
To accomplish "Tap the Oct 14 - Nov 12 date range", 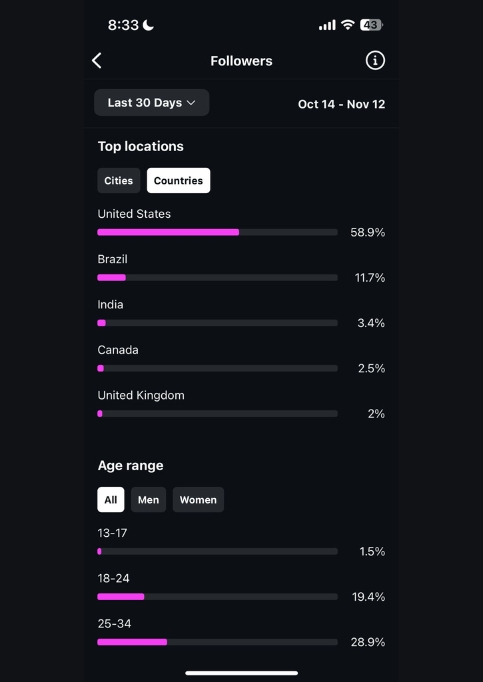I will (x=342, y=104).
